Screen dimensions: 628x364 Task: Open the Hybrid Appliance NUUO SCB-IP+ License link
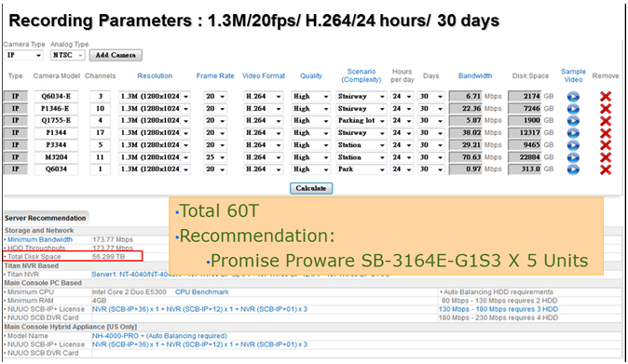(x=199, y=344)
